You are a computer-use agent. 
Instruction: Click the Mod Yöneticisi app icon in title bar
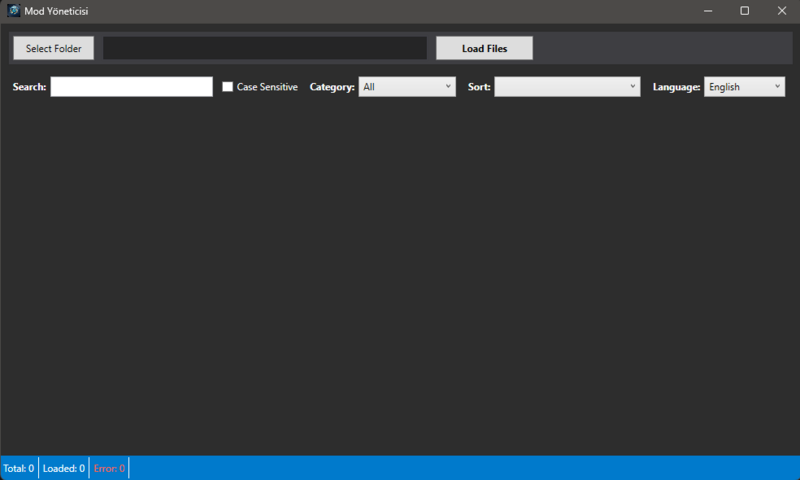pyautogui.click(x=14, y=11)
